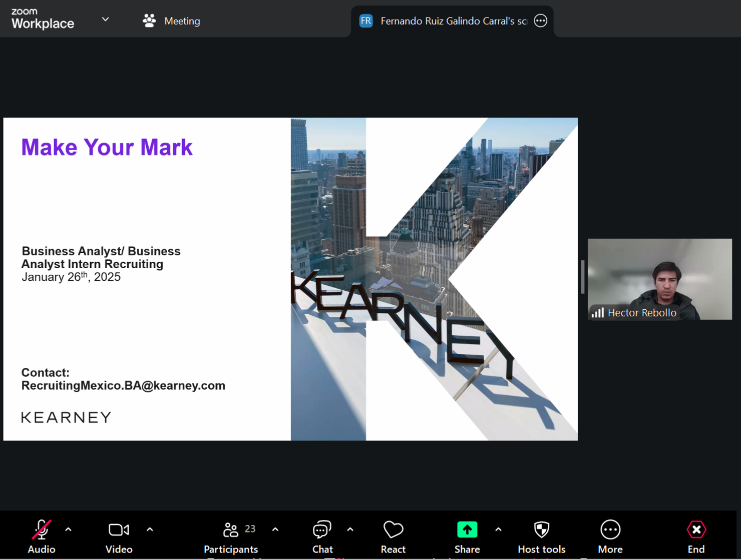Click the green Share screen icon
741x560 pixels.
coord(467,529)
